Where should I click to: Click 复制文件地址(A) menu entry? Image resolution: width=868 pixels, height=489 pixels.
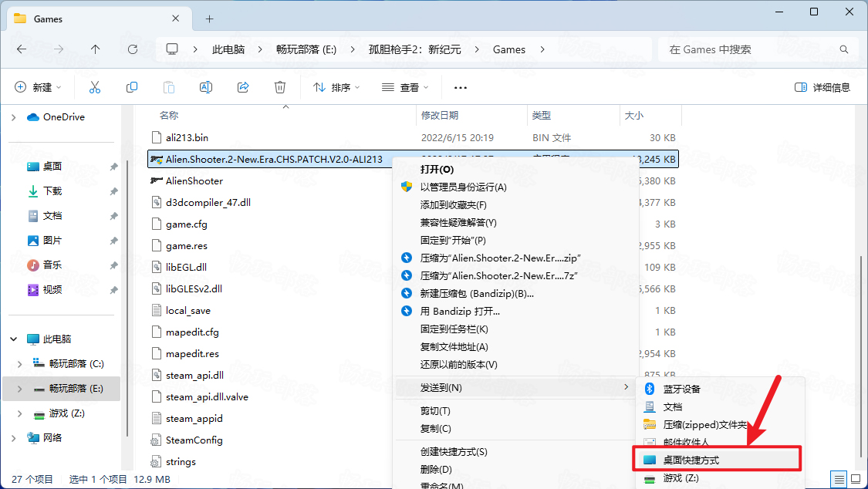[x=516, y=346]
